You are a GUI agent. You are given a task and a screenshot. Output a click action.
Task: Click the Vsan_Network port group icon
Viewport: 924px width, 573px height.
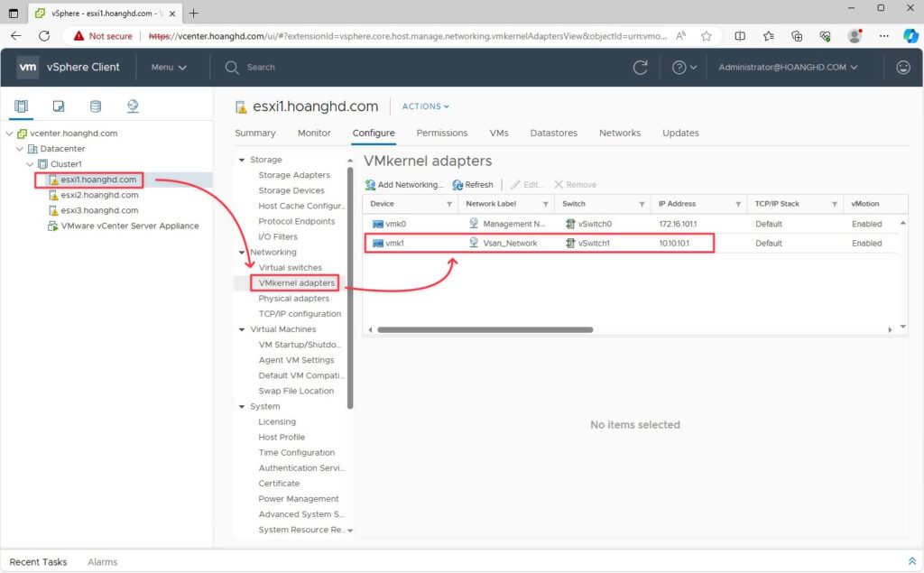pos(474,243)
